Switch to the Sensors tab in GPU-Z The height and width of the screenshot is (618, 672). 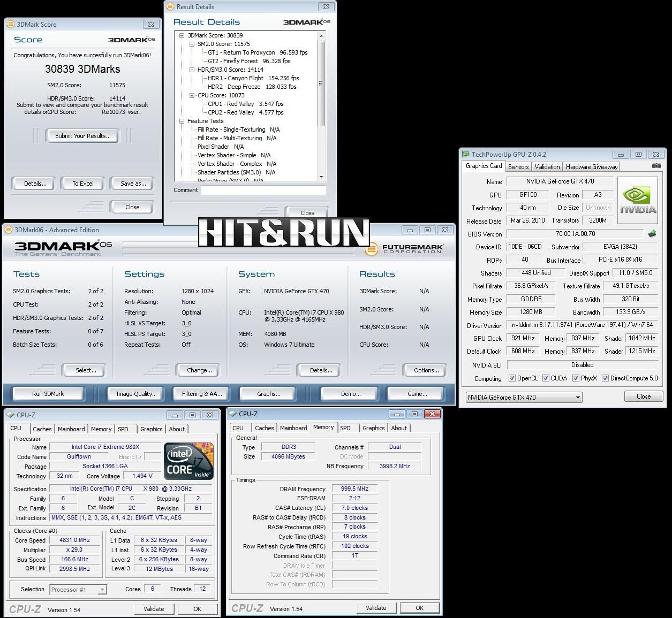pos(518,167)
